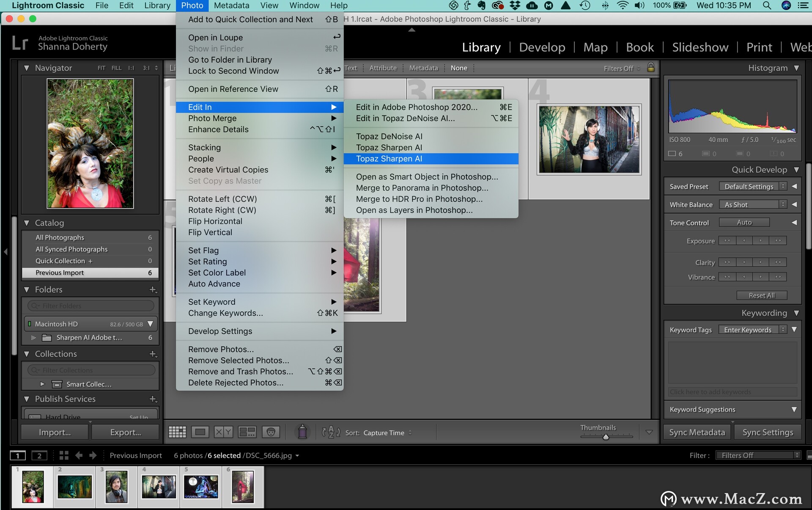Screen dimensions: 812x510
Task: Open the Photo Merge submenu
Action: [260, 119]
